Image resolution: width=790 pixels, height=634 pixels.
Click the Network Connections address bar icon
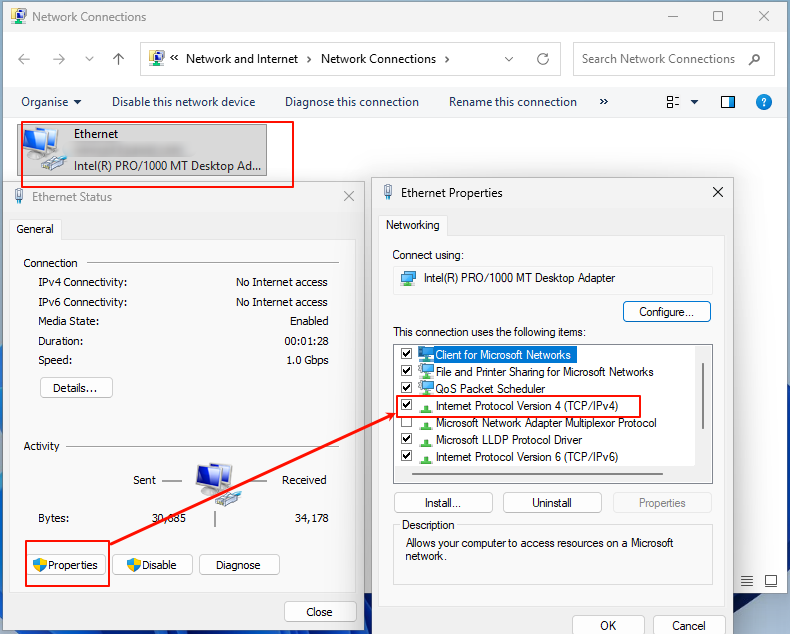157,58
